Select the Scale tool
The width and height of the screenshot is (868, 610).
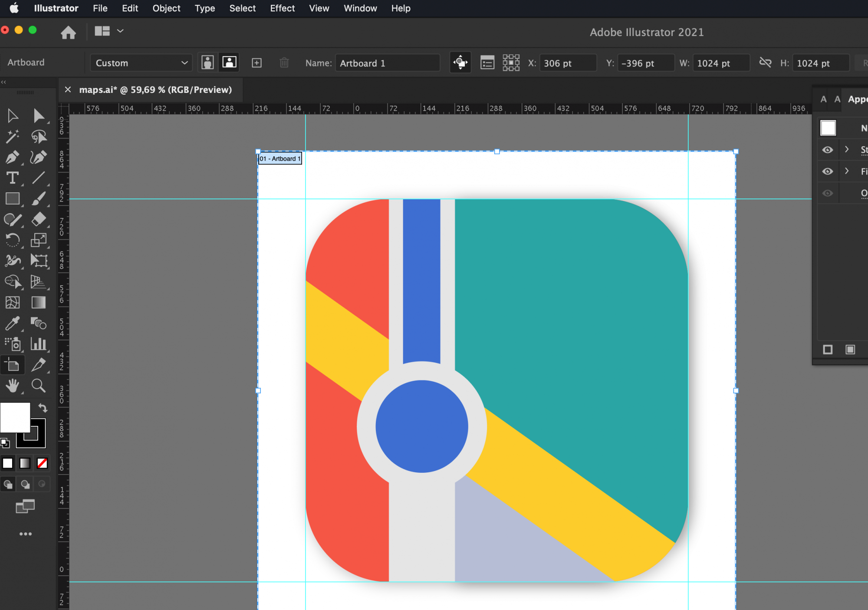coord(39,240)
